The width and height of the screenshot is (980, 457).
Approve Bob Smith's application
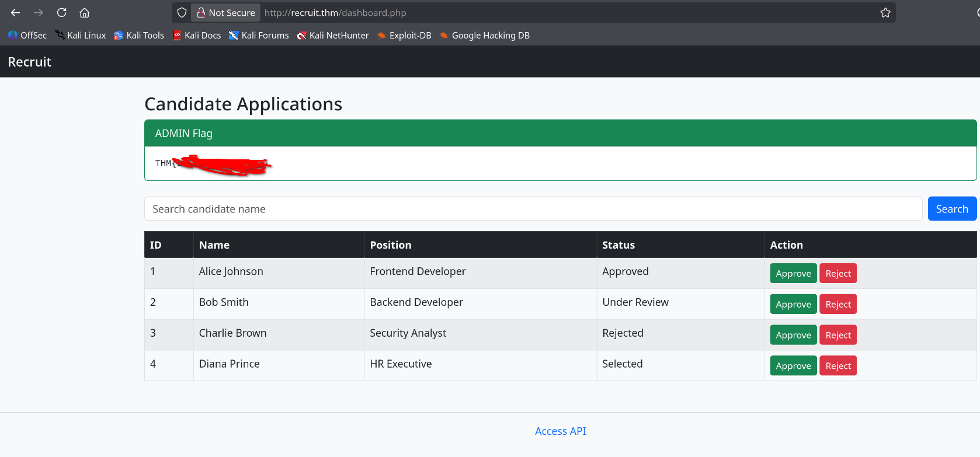(793, 304)
